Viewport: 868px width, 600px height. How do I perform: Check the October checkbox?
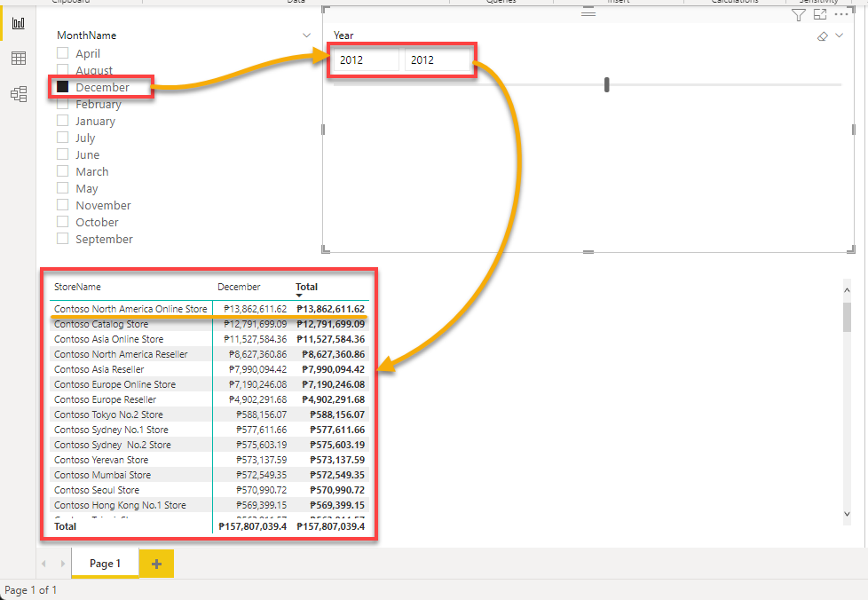[62, 222]
